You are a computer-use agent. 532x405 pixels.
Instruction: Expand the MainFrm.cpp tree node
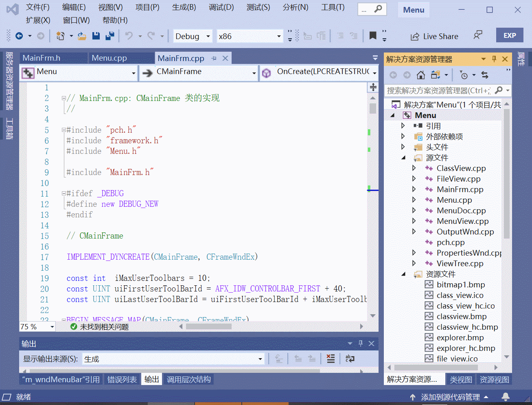[414, 189]
